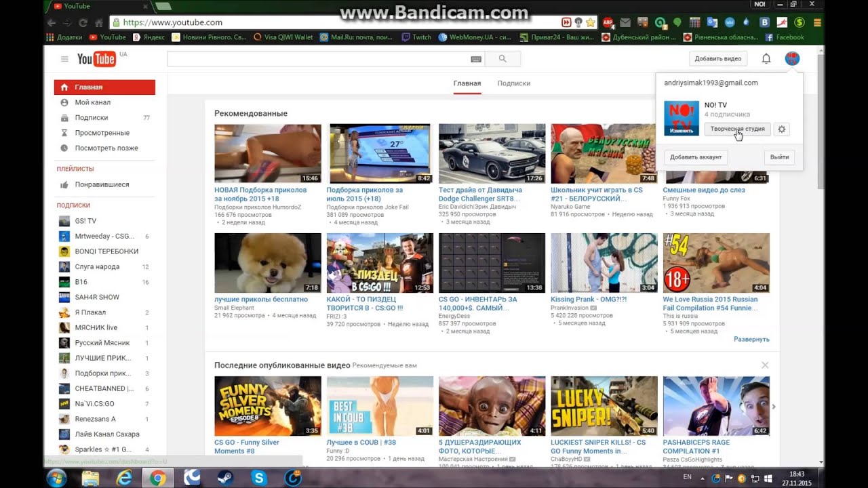Focus the YouTube search field
The height and width of the screenshot is (488, 868).
pyautogui.click(x=325, y=59)
